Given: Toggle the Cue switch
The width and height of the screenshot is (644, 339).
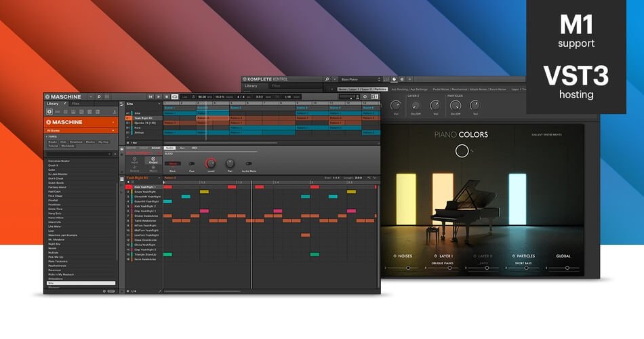Looking at the screenshot, I should [x=191, y=163].
